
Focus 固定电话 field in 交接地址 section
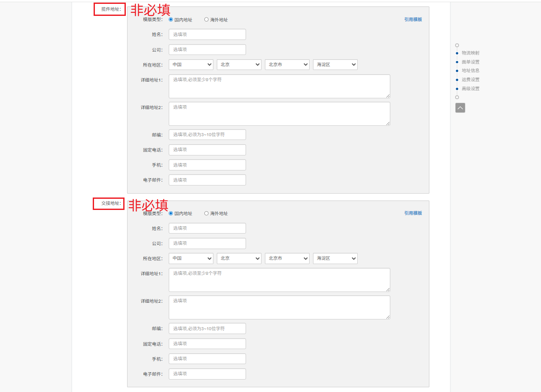pyautogui.click(x=207, y=343)
